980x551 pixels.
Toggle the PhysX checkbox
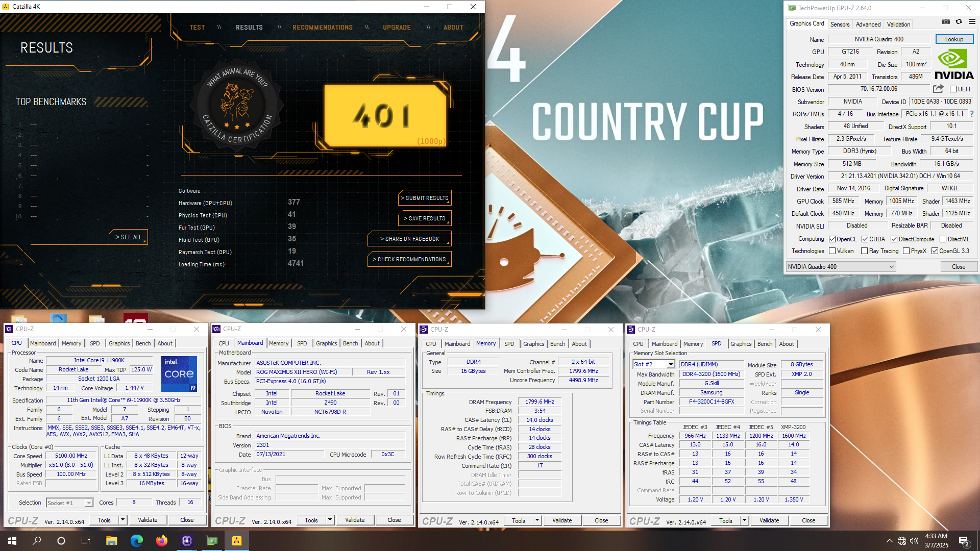pyautogui.click(x=906, y=251)
